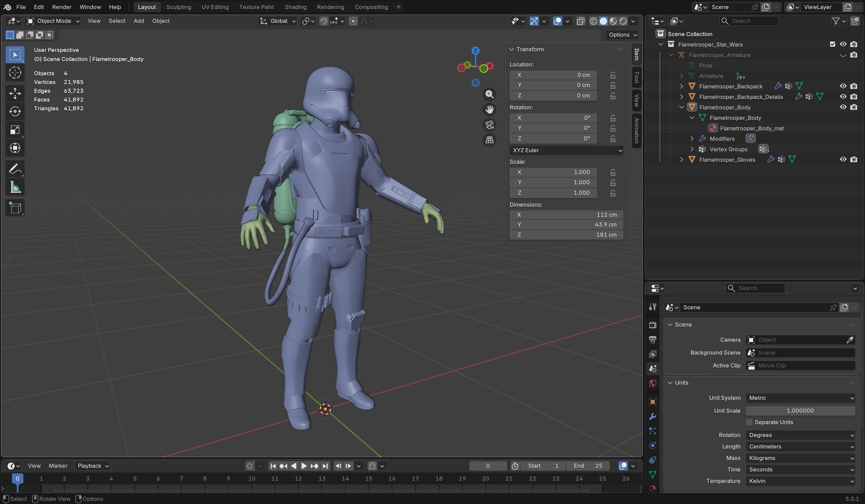The height and width of the screenshot is (504, 865).
Task: Open the Tool sidebar tab
Action: click(636, 77)
